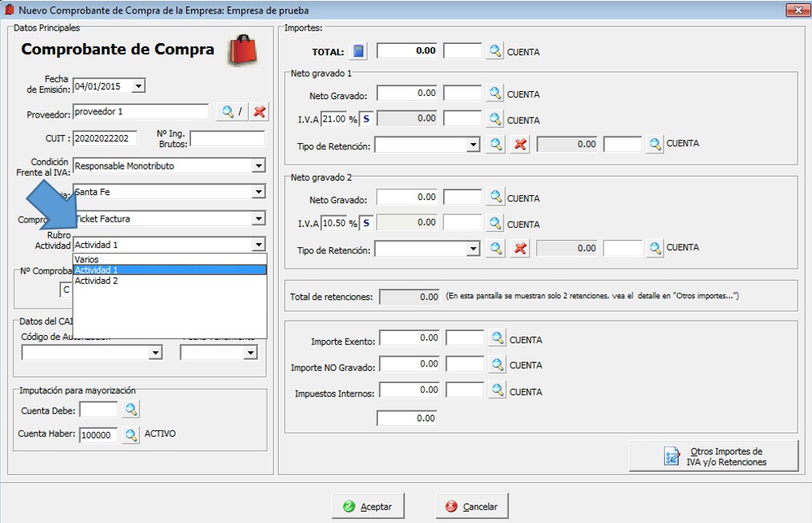Select 'Varios' from the Rubro Actividad list
The width and height of the screenshot is (812, 523).
point(86,259)
